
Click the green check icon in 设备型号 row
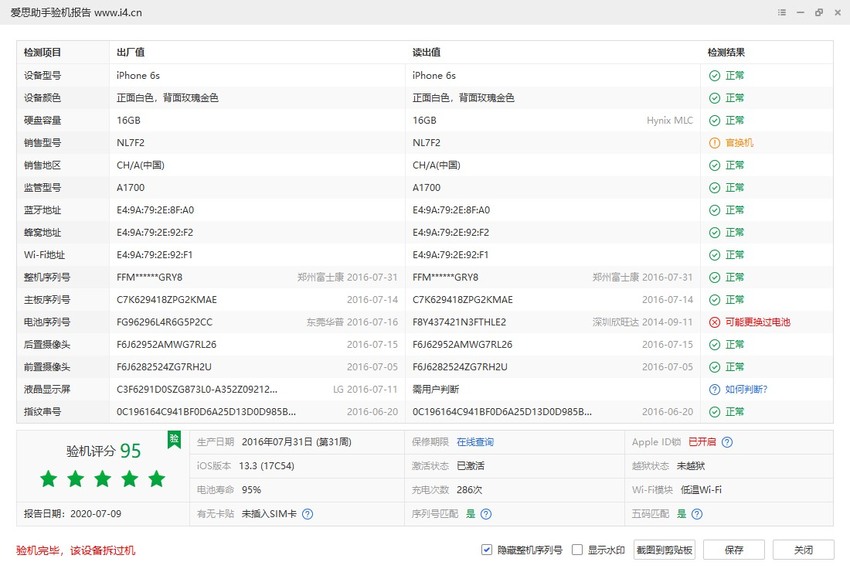714,76
